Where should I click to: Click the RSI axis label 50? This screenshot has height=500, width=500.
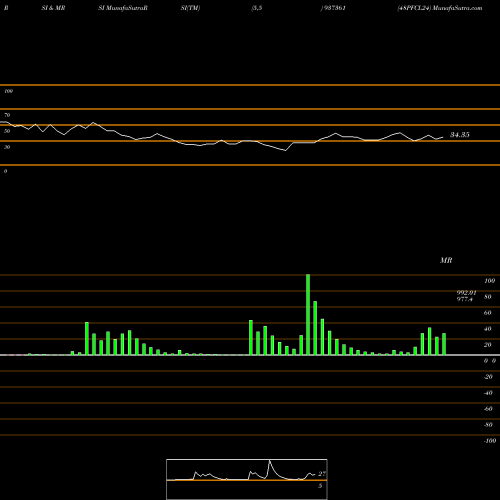click(x=7, y=131)
